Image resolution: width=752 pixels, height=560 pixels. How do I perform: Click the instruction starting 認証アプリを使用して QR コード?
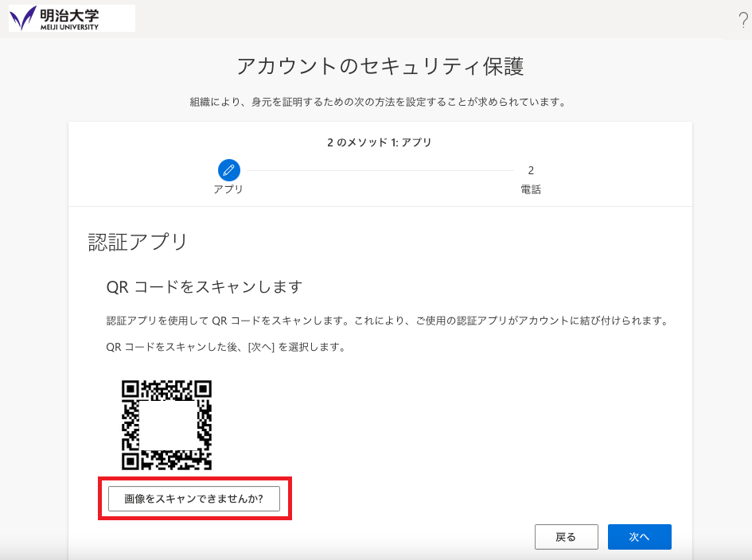388,321
